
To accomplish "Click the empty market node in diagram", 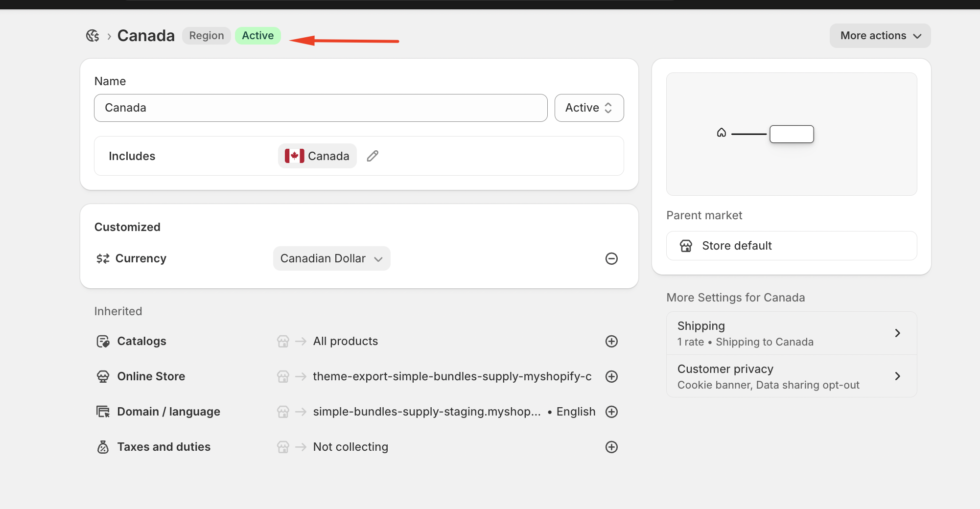I will tap(792, 134).
